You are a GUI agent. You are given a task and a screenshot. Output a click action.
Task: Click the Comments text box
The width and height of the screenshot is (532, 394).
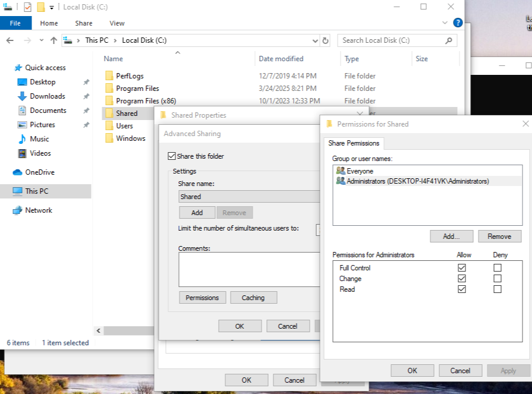click(x=249, y=269)
